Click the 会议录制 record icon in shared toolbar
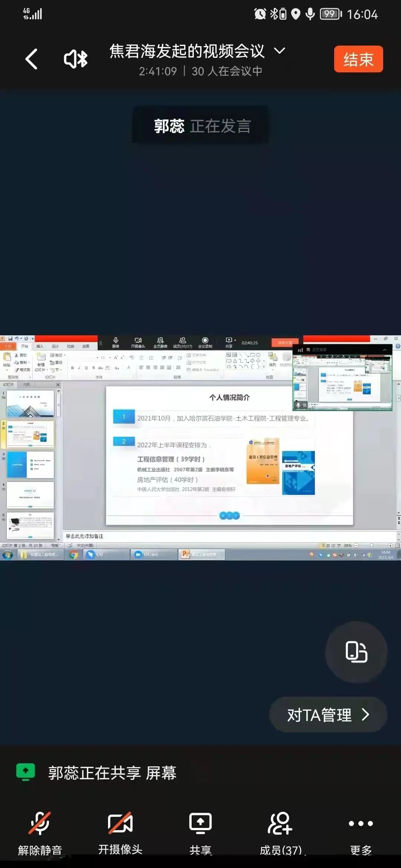The width and height of the screenshot is (401, 868). pos(205,342)
